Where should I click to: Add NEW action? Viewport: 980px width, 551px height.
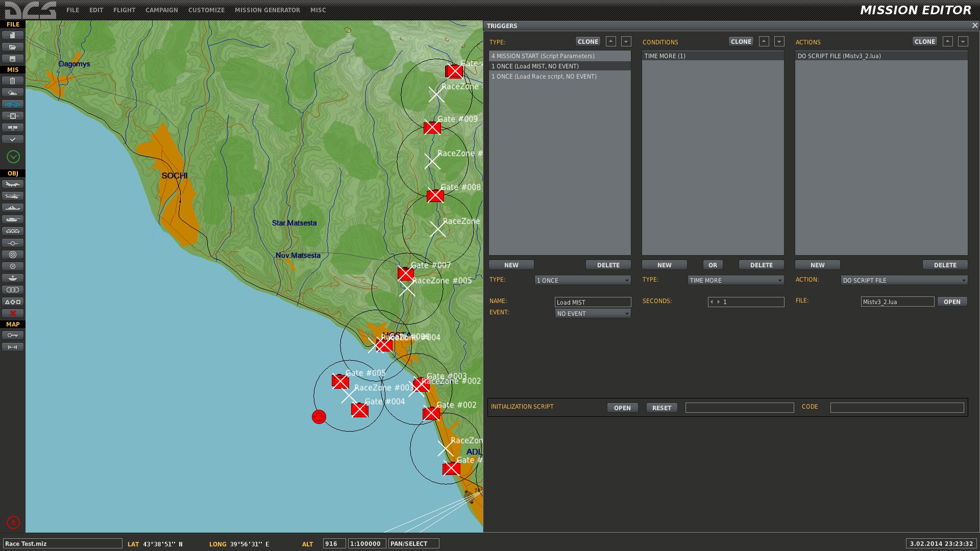tap(818, 265)
